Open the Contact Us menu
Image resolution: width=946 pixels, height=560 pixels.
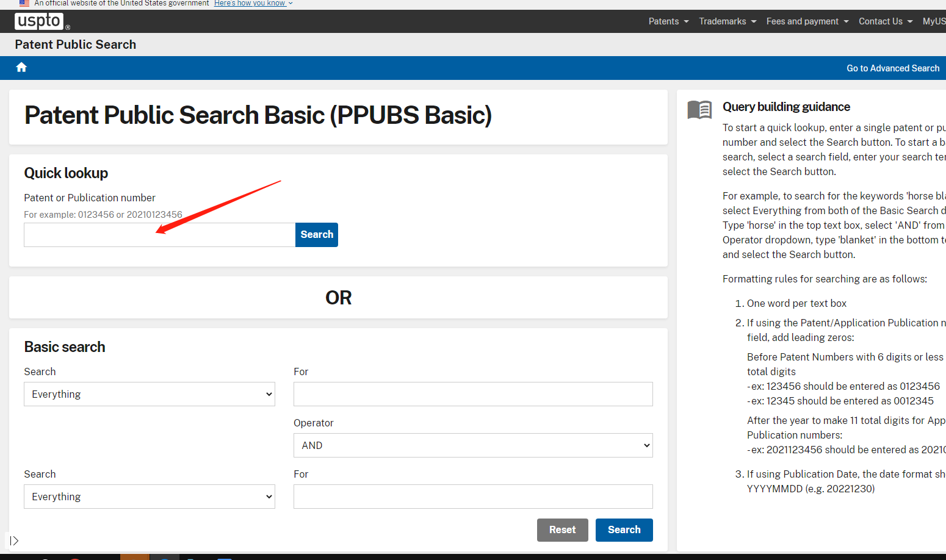coord(886,21)
